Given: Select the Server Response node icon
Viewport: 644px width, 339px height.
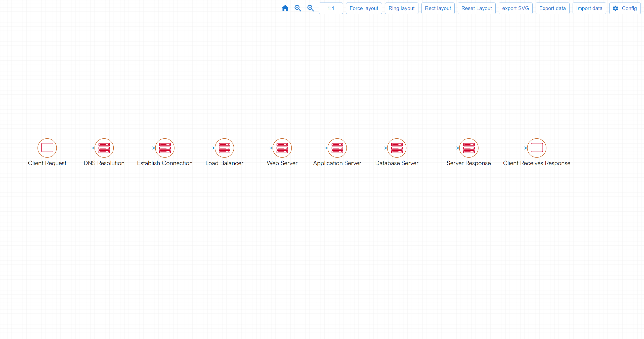Looking at the screenshot, I should (469, 148).
